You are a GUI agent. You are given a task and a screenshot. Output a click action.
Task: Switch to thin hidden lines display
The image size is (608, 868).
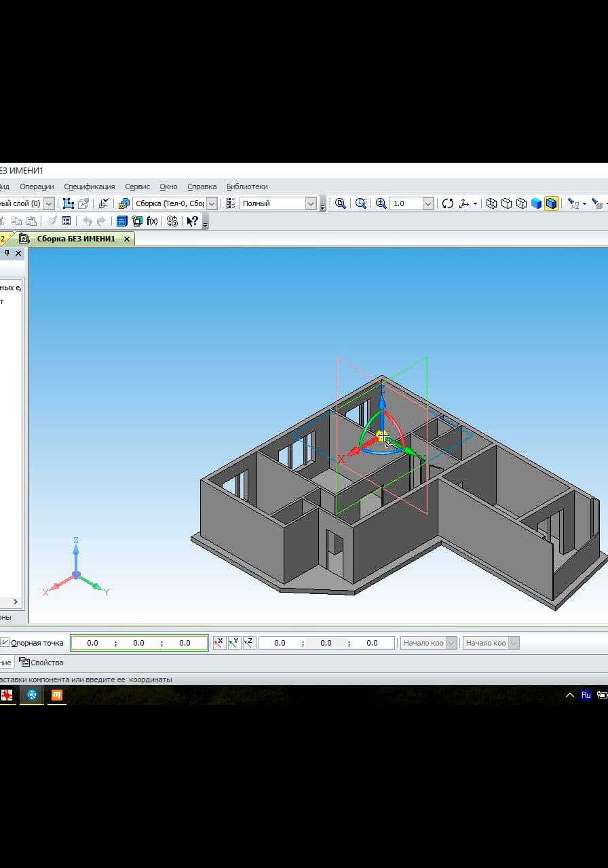[521, 203]
